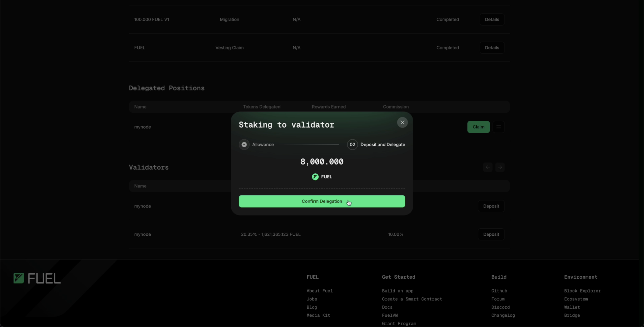Click the FUEL logo in the footer
This screenshot has width=644, height=327.
[37, 278]
